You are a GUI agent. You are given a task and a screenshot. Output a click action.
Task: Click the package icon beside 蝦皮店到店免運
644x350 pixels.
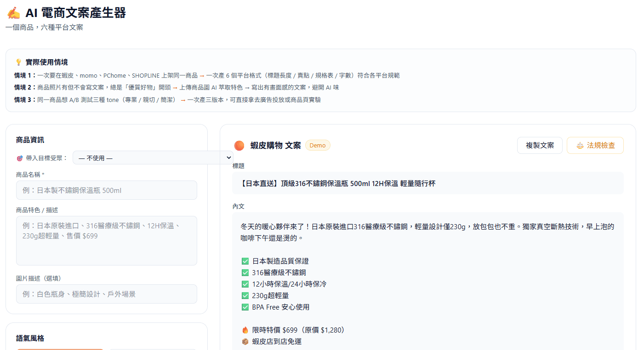[x=245, y=342]
